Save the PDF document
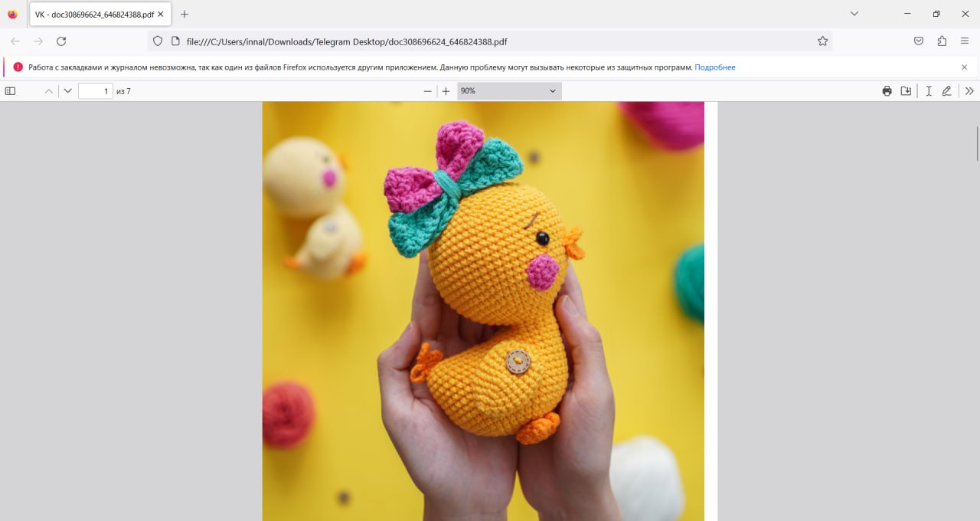Viewport: 980px width, 521px height. (x=906, y=91)
